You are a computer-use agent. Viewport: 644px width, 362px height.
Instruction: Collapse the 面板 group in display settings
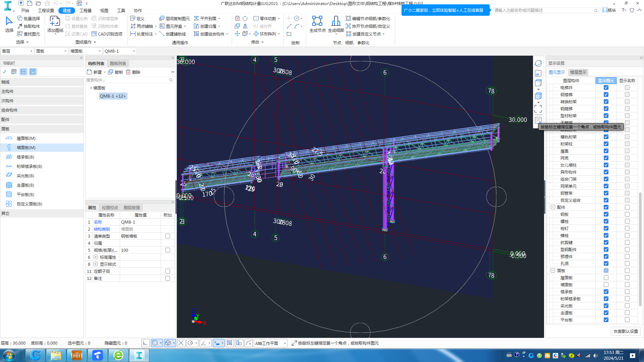[x=553, y=270]
